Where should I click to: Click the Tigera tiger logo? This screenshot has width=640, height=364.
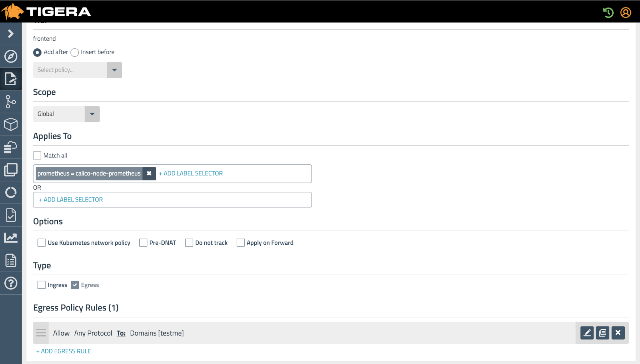pos(12,11)
